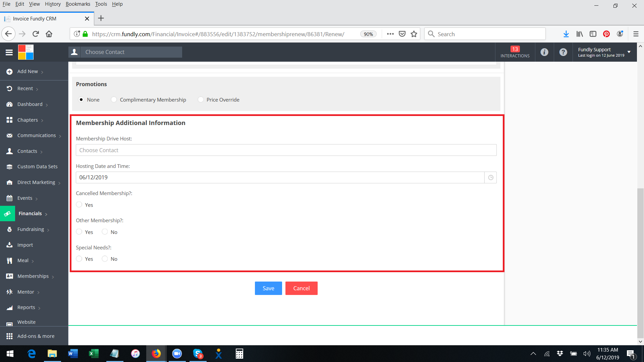Switch to Invoice Fundly CRM tab
The image size is (644, 362).
click(47, 19)
